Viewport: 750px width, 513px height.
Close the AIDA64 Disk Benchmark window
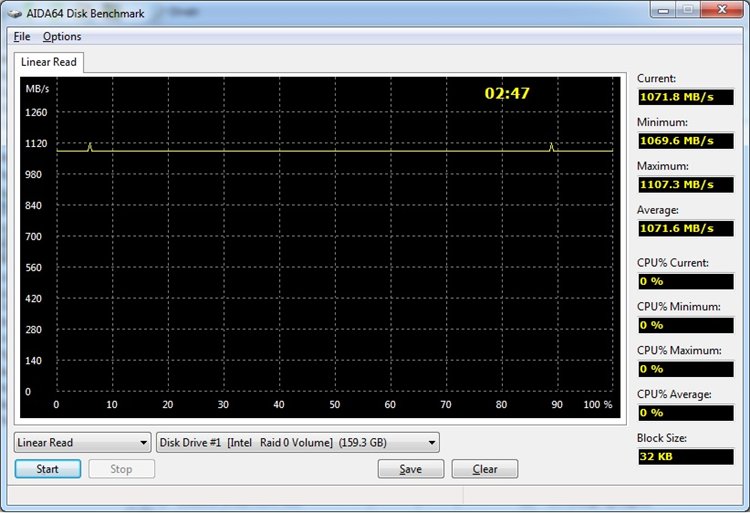click(x=722, y=10)
